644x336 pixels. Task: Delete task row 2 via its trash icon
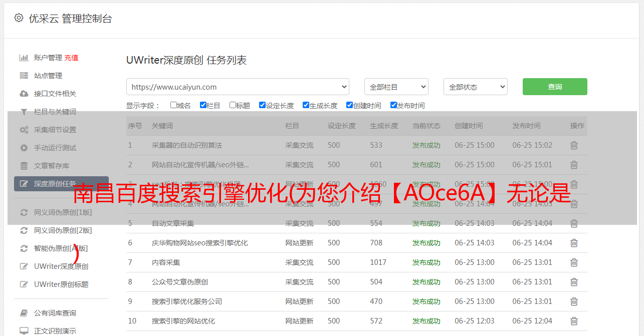coord(574,165)
